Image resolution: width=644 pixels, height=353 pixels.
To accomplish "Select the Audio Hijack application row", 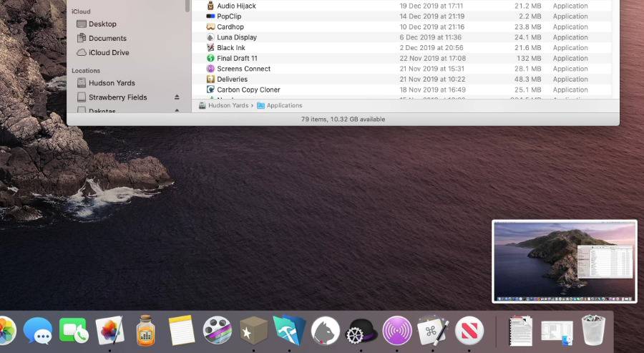I will click(x=236, y=6).
